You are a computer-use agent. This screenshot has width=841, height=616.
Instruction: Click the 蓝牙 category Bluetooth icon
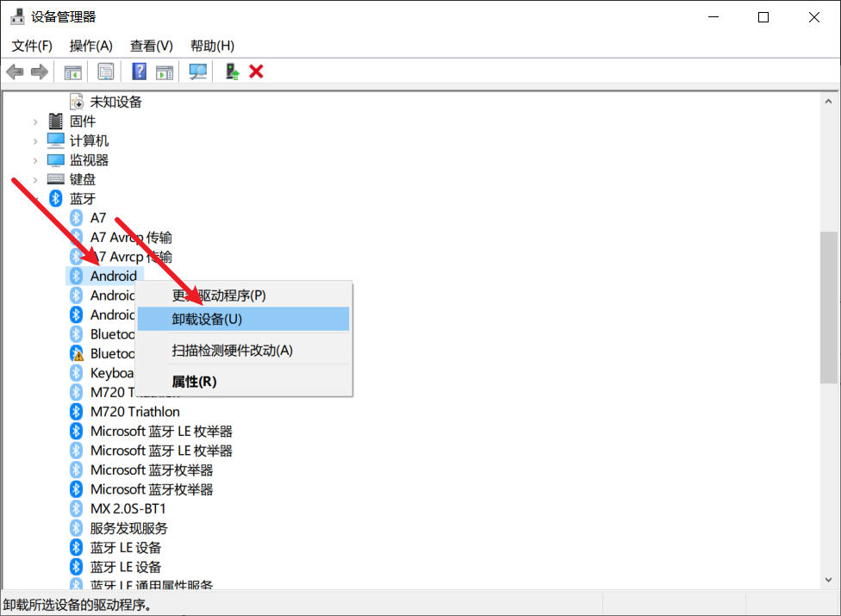click(56, 198)
